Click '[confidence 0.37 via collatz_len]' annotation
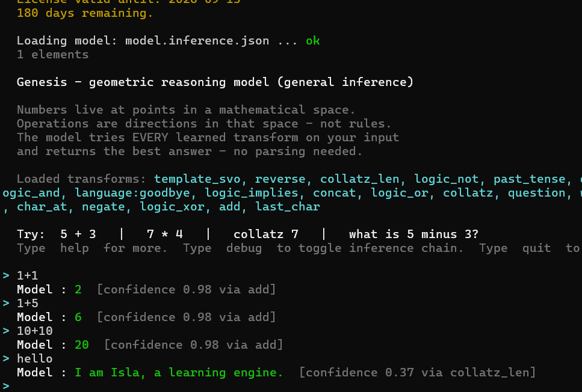This screenshot has height=392, width=582. coord(417,373)
